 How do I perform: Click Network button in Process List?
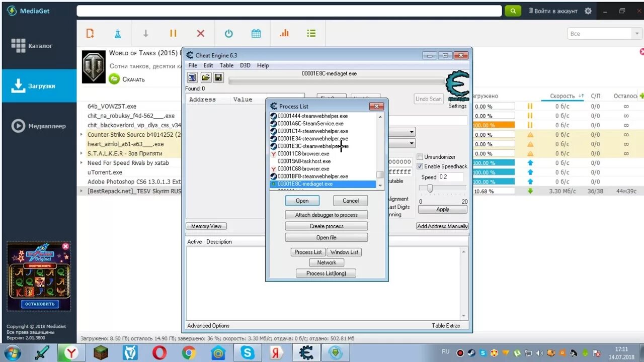[327, 262]
